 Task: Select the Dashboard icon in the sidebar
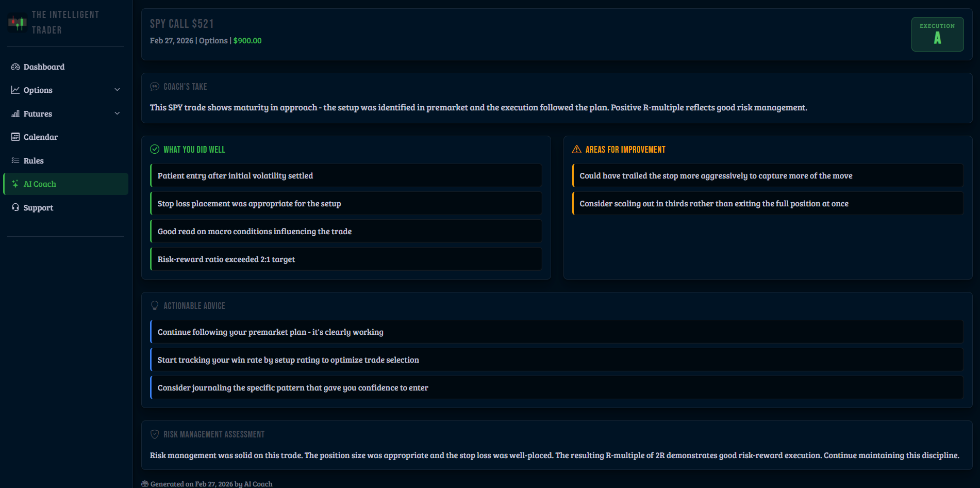coord(15,67)
